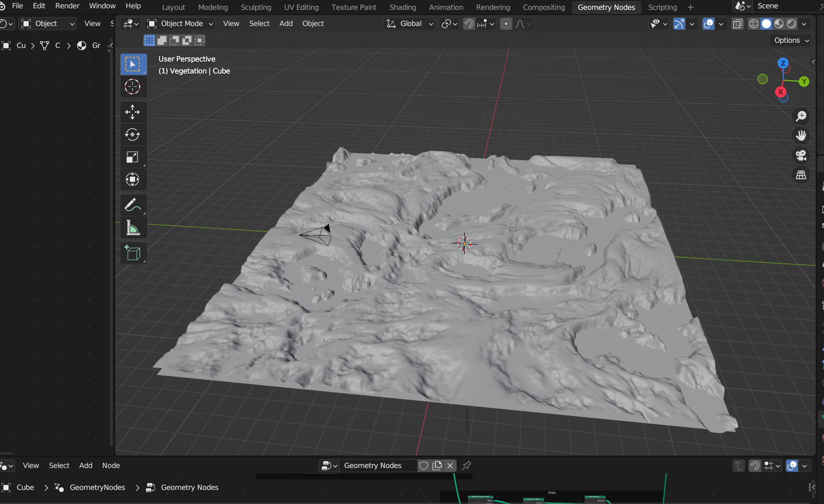This screenshot has width=824, height=504.
Task: Activate the 3D Cursor tool
Action: [x=132, y=87]
